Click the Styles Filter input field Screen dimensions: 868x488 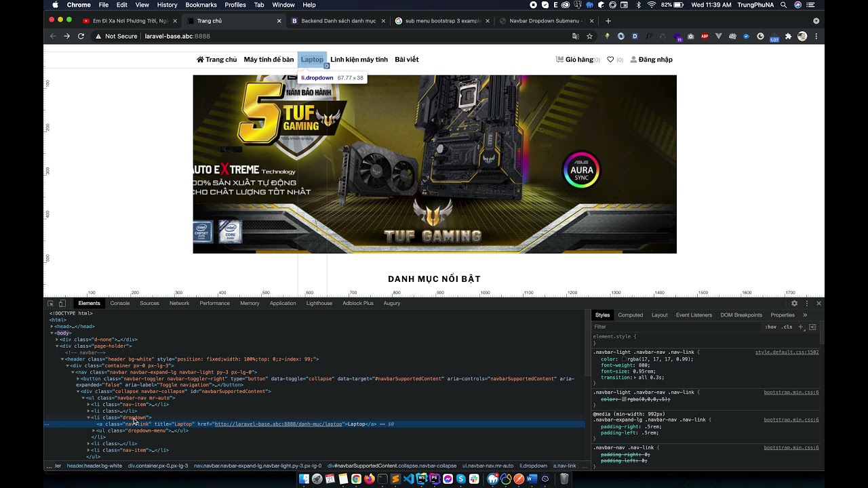pos(677,327)
